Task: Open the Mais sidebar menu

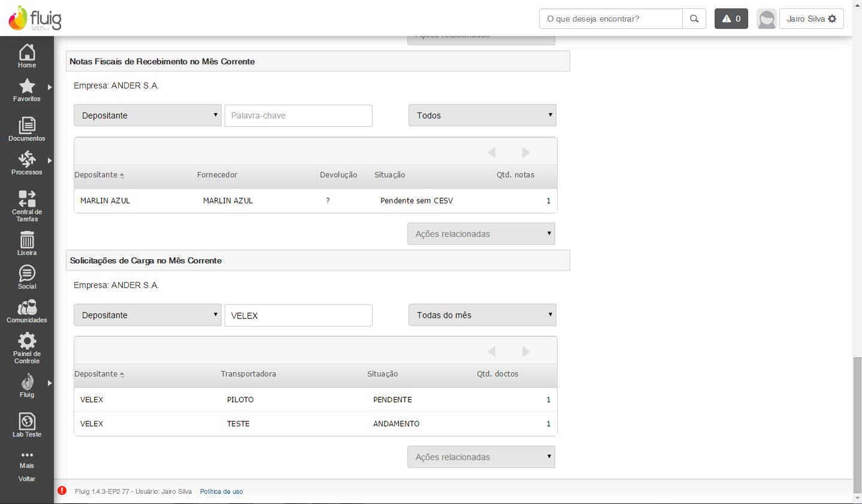Action: (x=27, y=459)
